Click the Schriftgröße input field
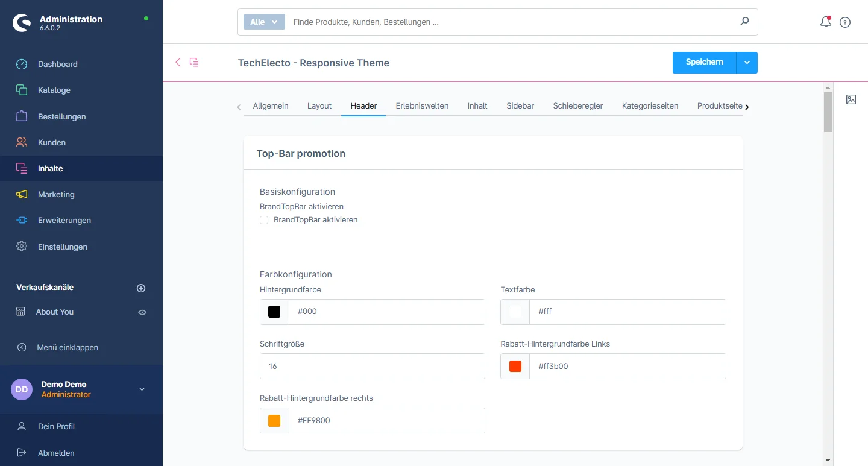The width and height of the screenshot is (868, 466). 372,367
